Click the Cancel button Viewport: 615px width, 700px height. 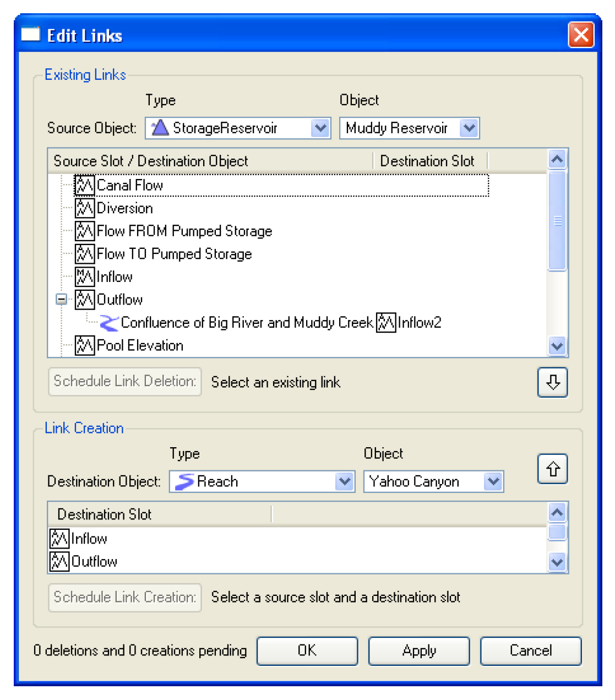pos(530,650)
